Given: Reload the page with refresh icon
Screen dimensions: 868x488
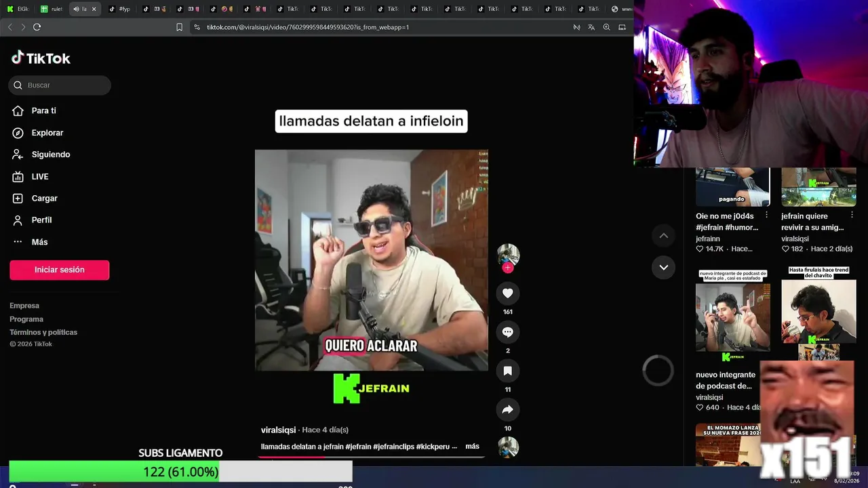Looking at the screenshot, I should 37,27.
